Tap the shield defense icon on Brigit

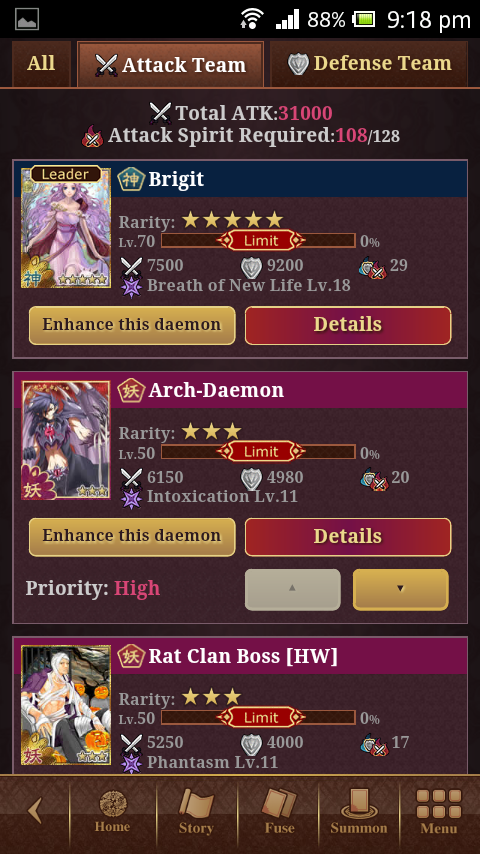[251, 266]
